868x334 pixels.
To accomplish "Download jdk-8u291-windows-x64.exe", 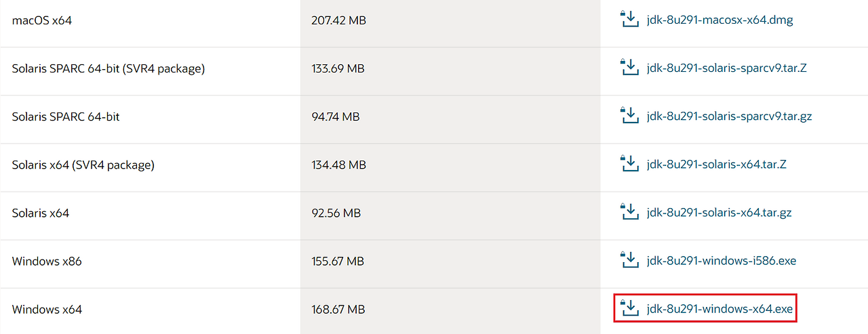I will (x=719, y=309).
